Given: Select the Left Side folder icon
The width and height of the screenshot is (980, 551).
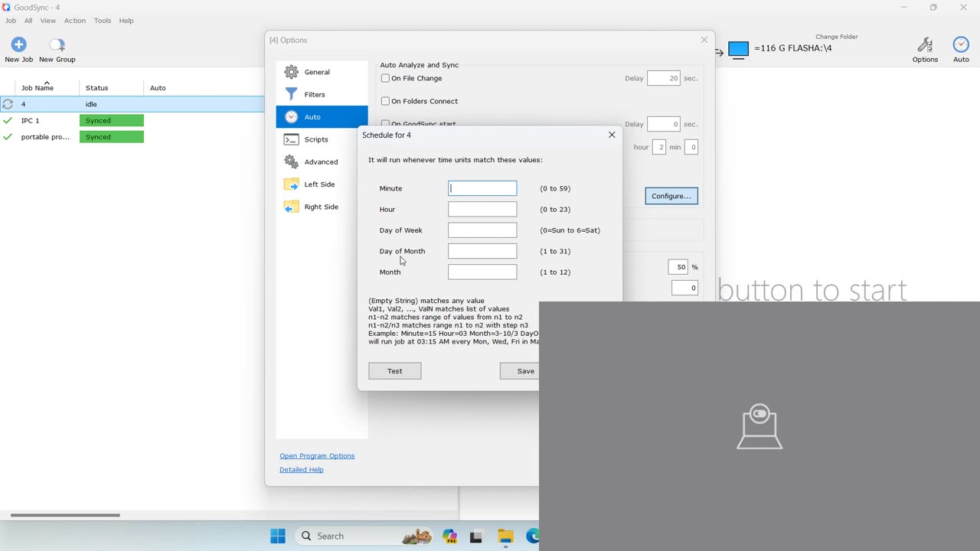Looking at the screenshot, I should click(291, 184).
